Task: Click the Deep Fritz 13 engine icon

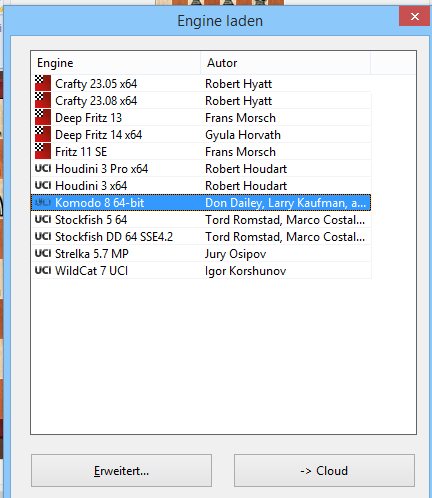Action: (x=43, y=117)
